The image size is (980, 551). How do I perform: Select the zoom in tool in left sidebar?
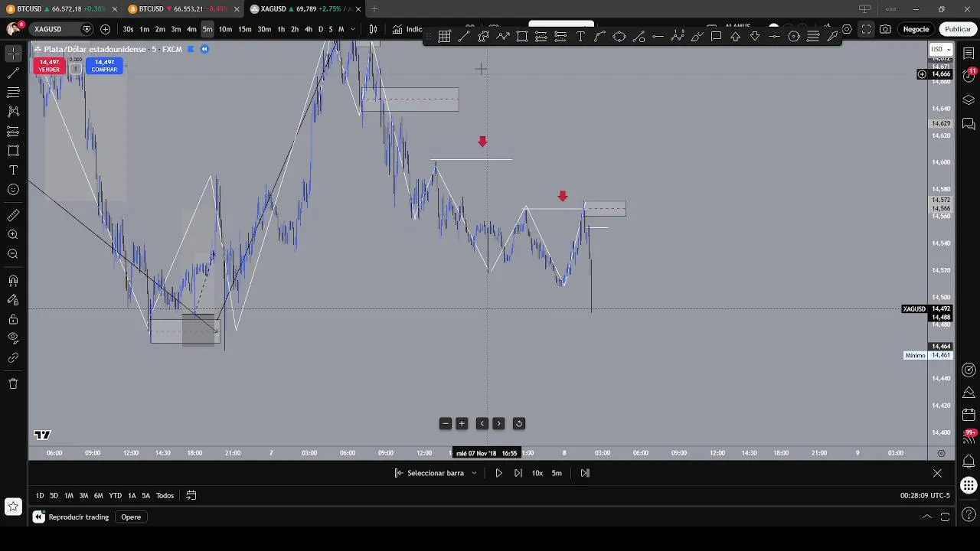pyautogui.click(x=13, y=235)
